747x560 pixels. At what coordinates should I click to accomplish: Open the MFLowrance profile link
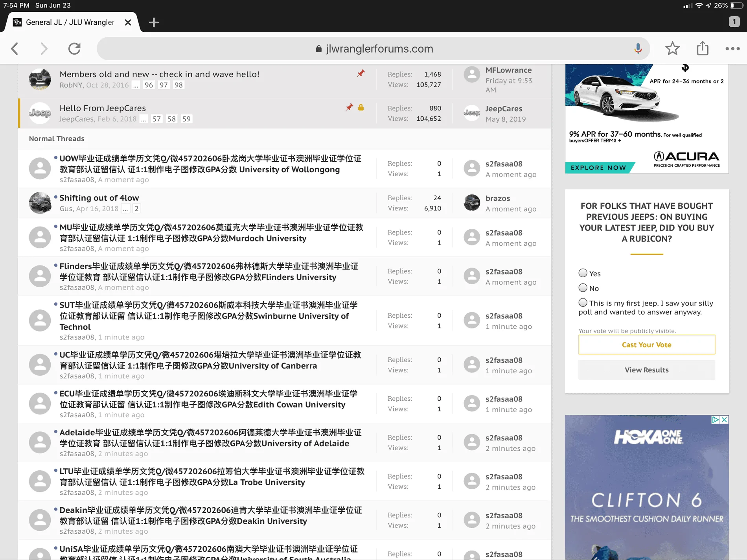click(508, 70)
